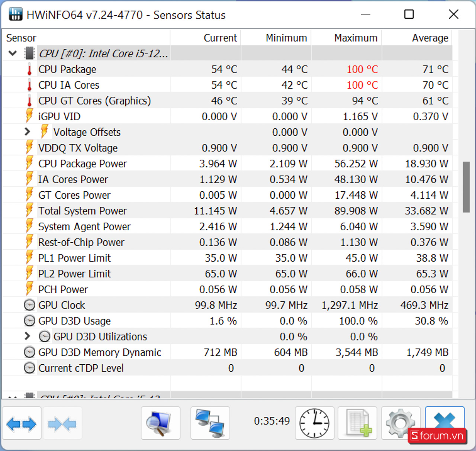
Task: Click the network remote monitoring icon
Action: [x=210, y=423]
